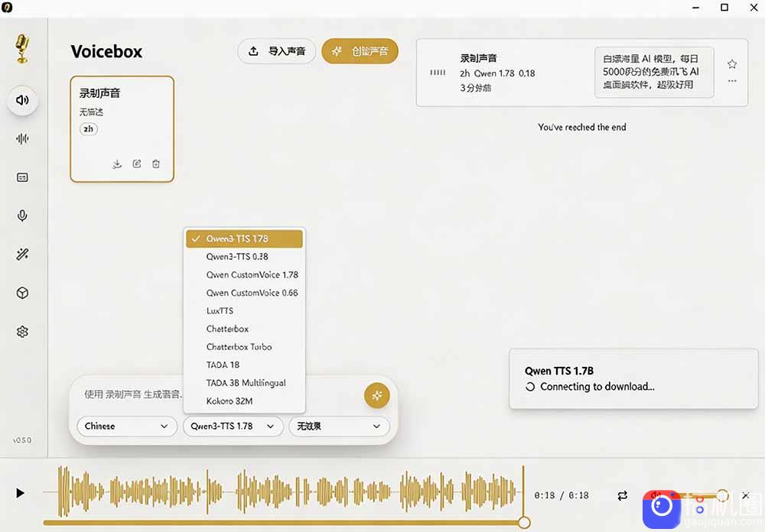Toggle loop playback icon
Viewport: 765px width, 532px height.
[623, 495]
